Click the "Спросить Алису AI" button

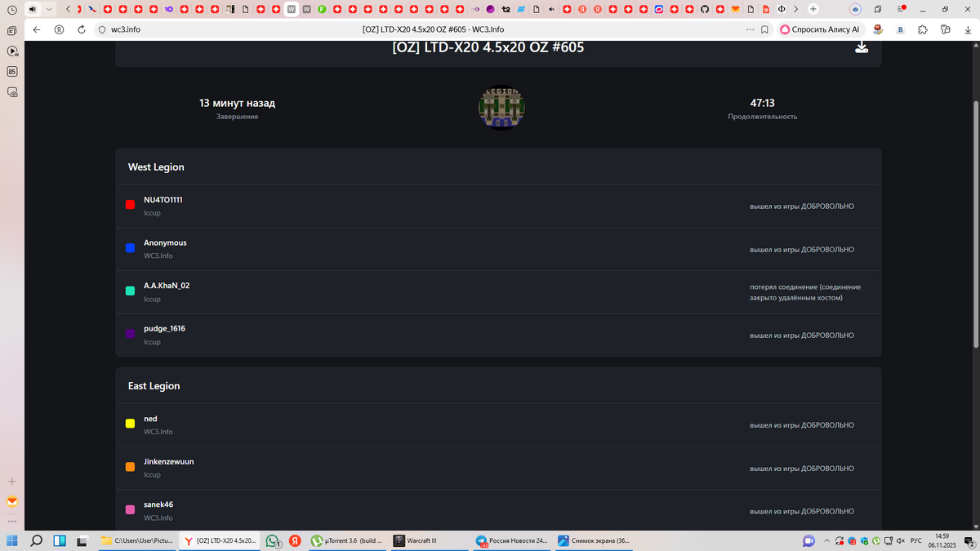(x=819, y=29)
